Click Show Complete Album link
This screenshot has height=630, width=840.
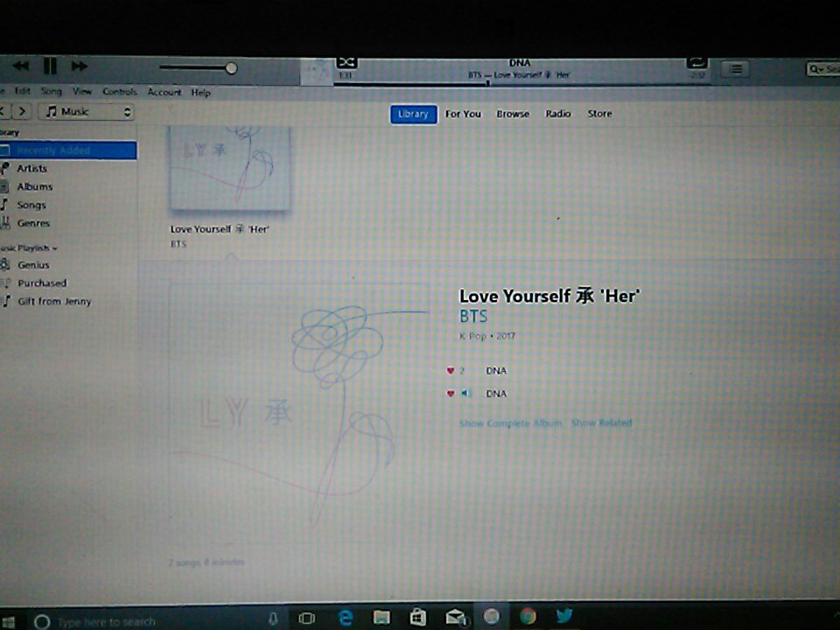511,423
